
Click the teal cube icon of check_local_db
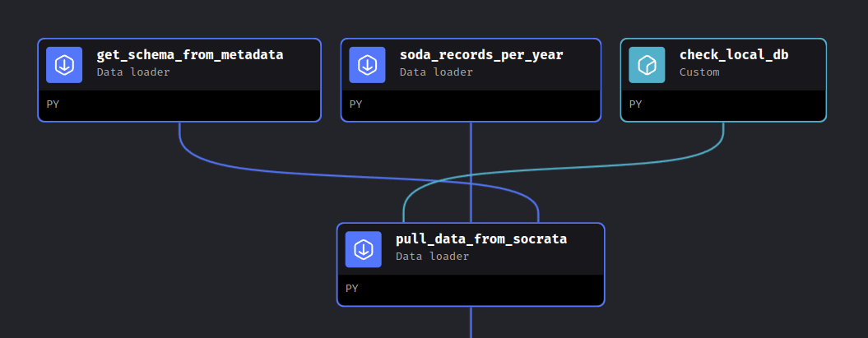(647, 65)
